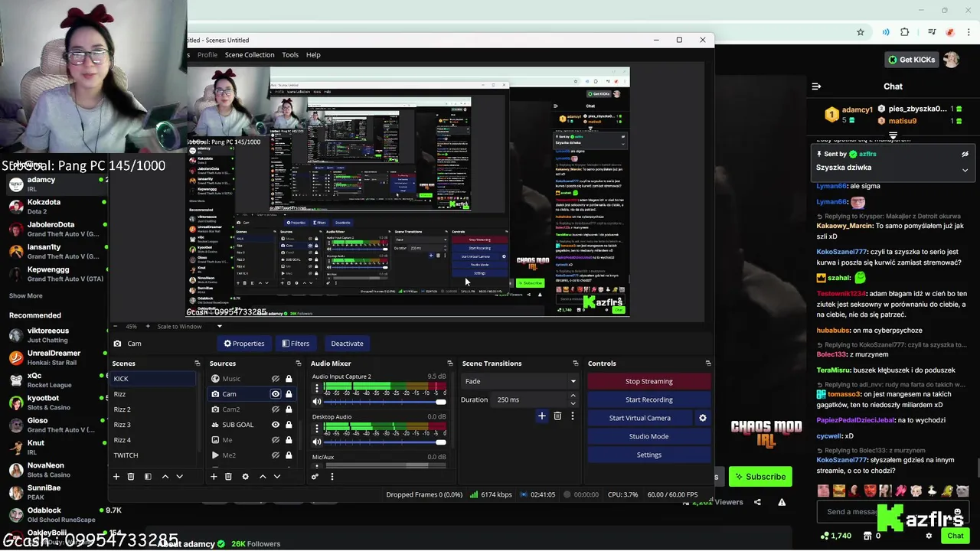The width and height of the screenshot is (980, 551).
Task: Open virtual camera settings gear
Action: [x=703, y=418]
